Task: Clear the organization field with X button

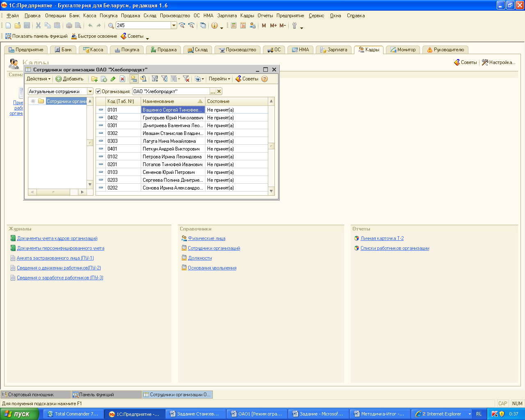Action: (219, 91)
